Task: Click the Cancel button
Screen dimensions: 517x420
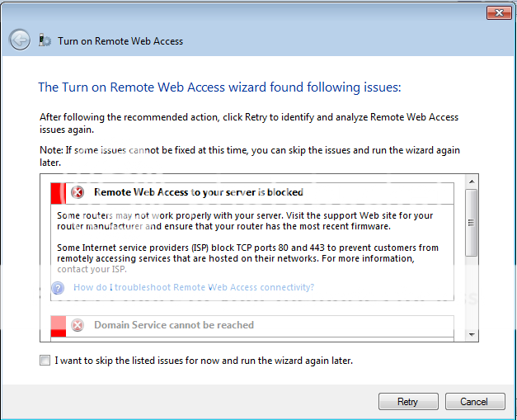Action: pos(475,401)
